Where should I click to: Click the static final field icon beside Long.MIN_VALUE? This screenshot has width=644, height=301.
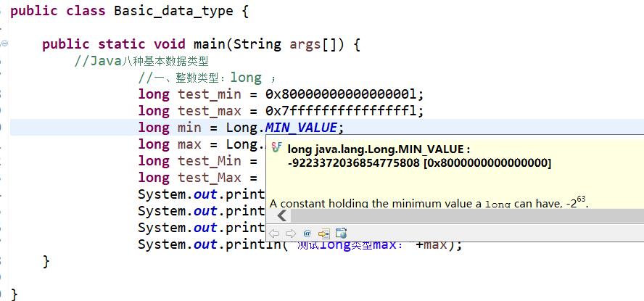(x=277, y=148)
